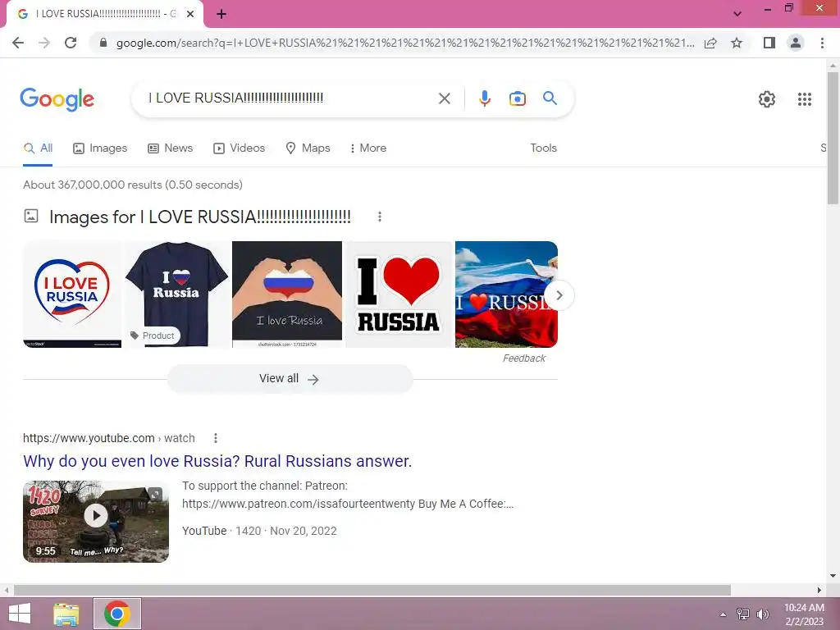Screen dimensions: 840x630
Task: Switch to the Videos tab
Action: (x=239, y=148)
